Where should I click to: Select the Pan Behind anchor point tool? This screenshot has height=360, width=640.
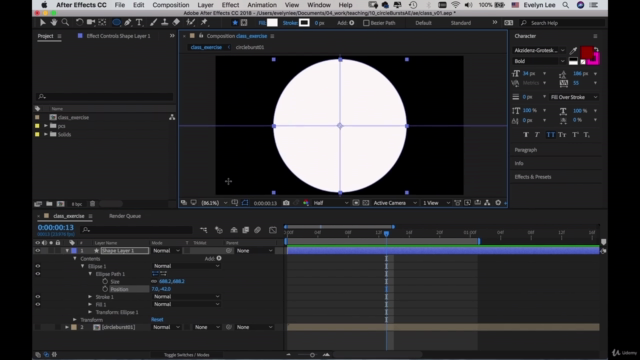[102, 23]
